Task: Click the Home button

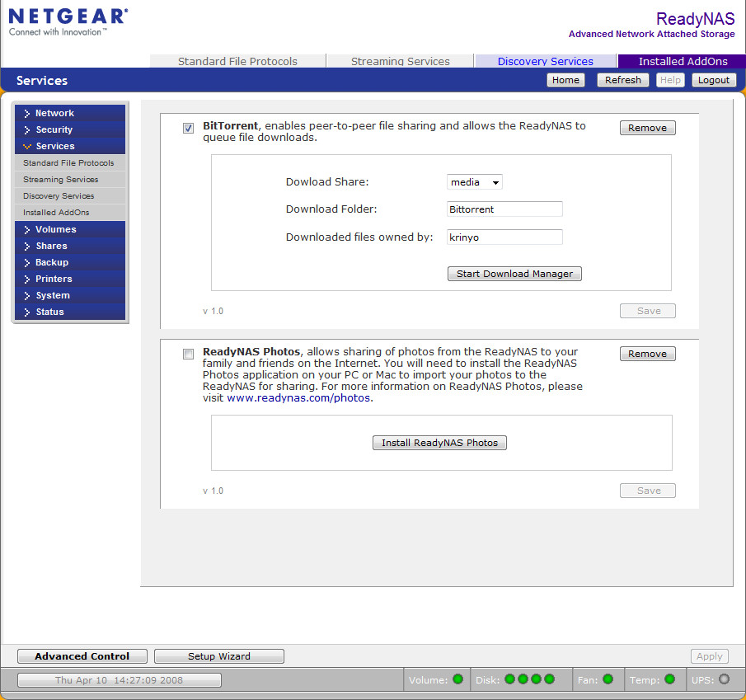Action: click(565, 80)
